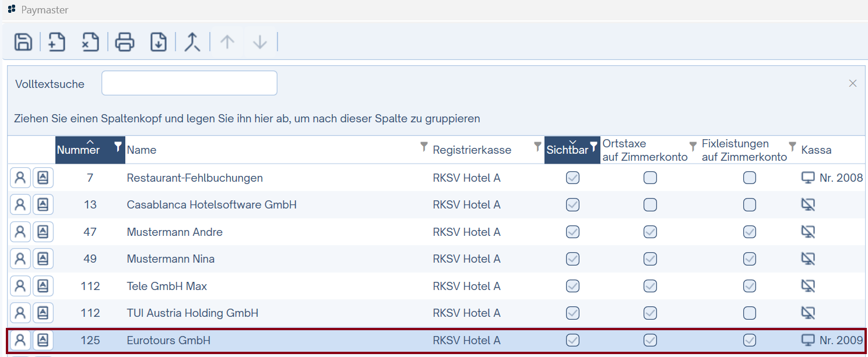The image size is (868, 357).
Task: Open the filter dropdown on the Nummer column
Action: point(117,147)
